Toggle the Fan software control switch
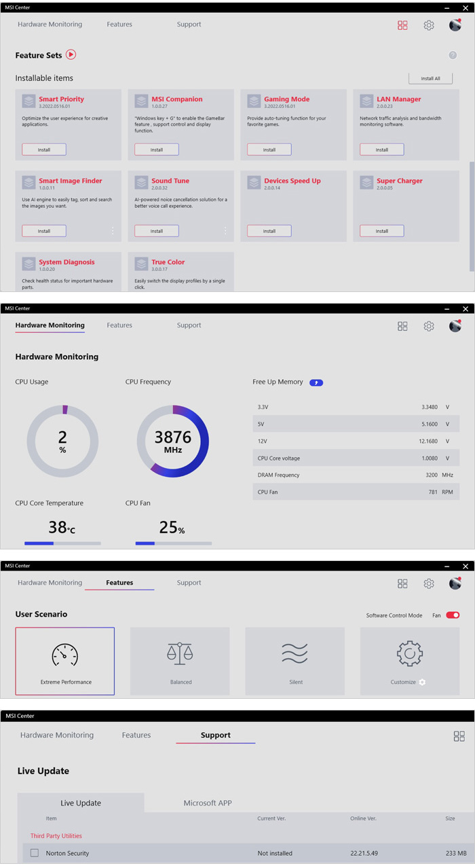The image size is (475, 868). pyautogui.click(x=453, y=615)
